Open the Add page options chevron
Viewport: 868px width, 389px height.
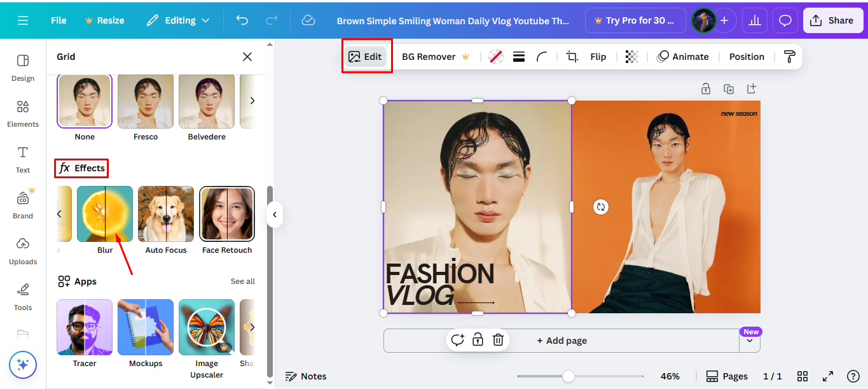pyautogui.click(x=750, y=340)
